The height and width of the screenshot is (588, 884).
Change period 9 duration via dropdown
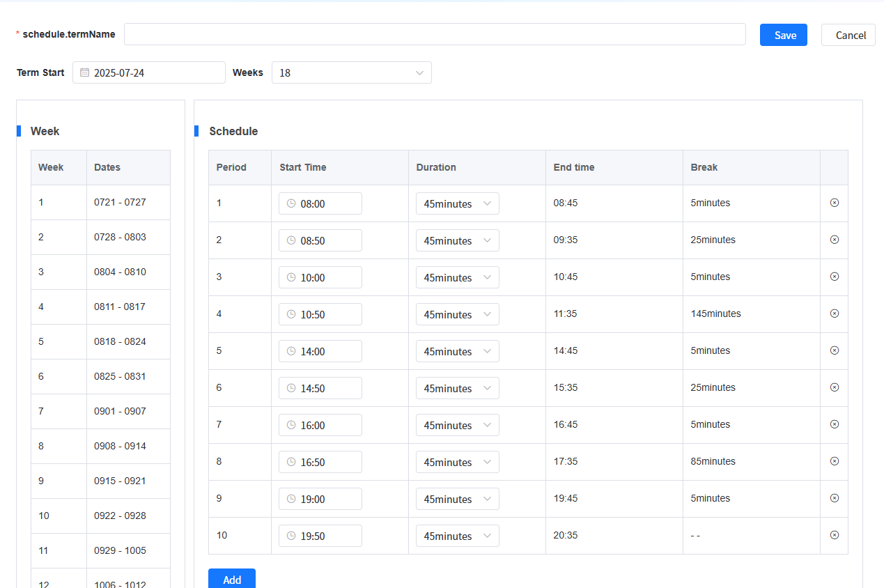[457, 499]
